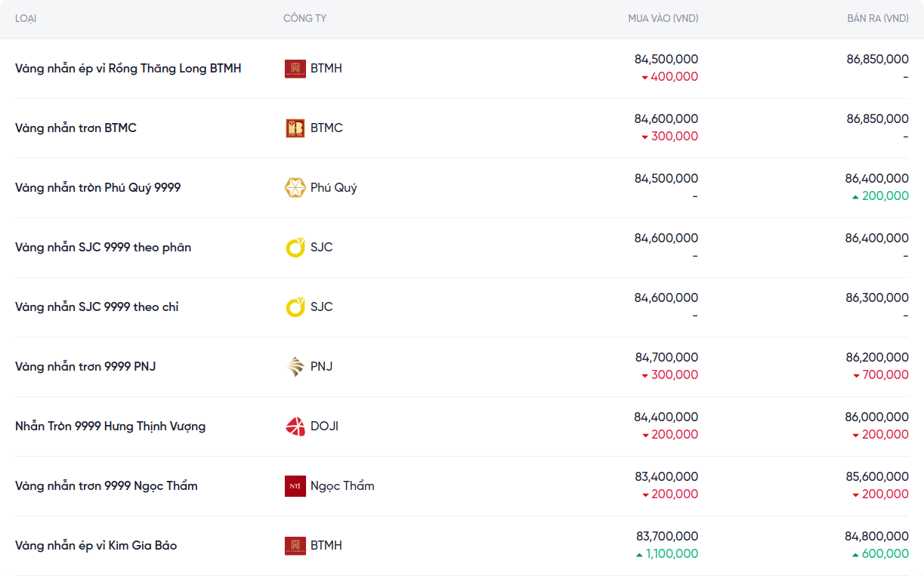924x576 pixels.
Task: Click the Phú Quý hexagon logo
Action: 295,188
